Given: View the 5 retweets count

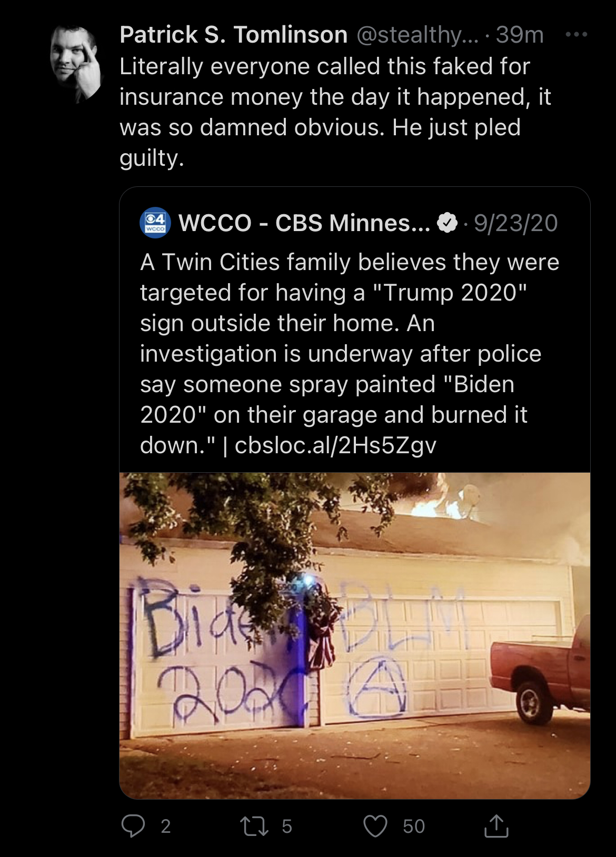Looking at the screenshot, I should 286,826.
